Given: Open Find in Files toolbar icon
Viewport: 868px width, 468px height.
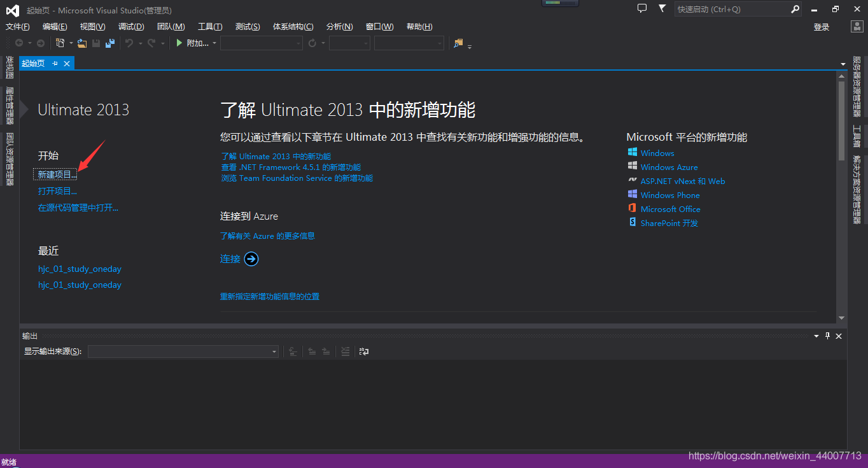Looking at the screenshot, I should click(458, 43).
